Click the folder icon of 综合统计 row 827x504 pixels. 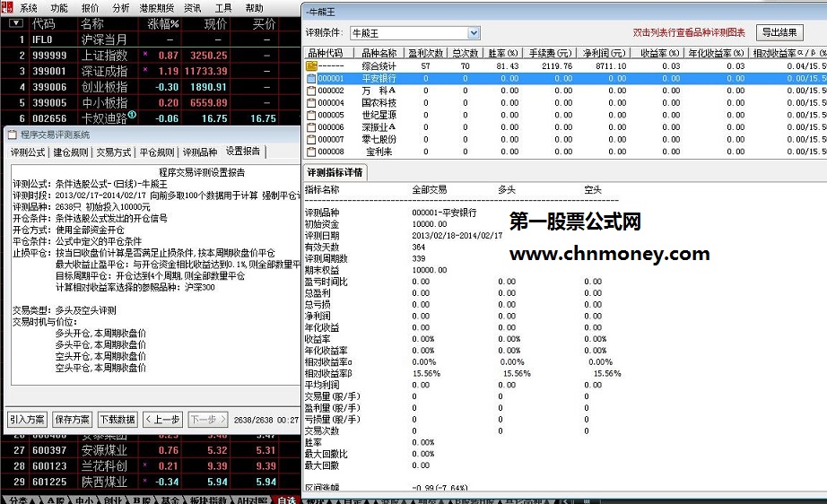[x=311, y=65]
